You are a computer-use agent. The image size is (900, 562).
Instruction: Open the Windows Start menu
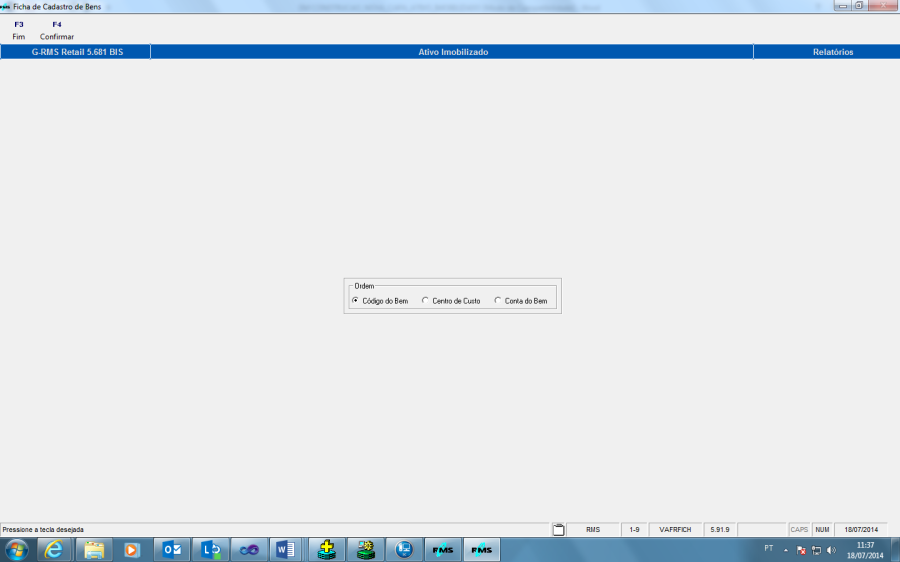click(x=16, y=550)
